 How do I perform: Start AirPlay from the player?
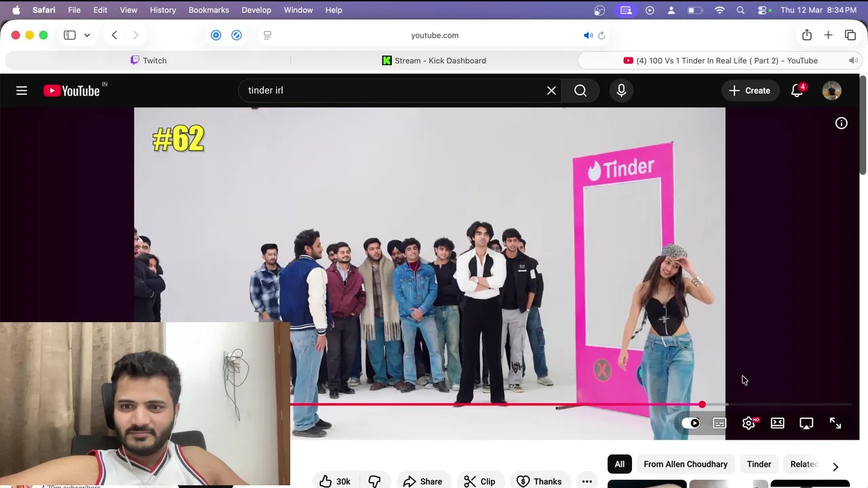tap(806, 423)
